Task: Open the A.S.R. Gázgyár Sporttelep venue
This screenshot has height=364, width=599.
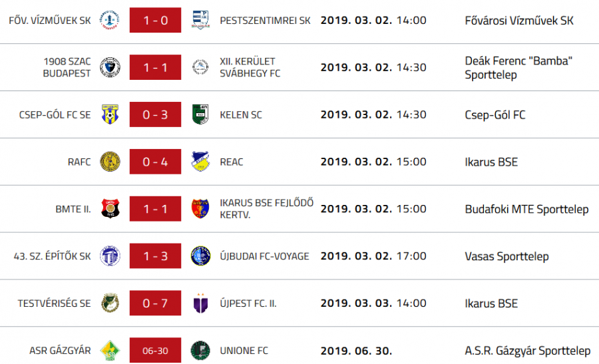Action: click(x=527, y=351)
